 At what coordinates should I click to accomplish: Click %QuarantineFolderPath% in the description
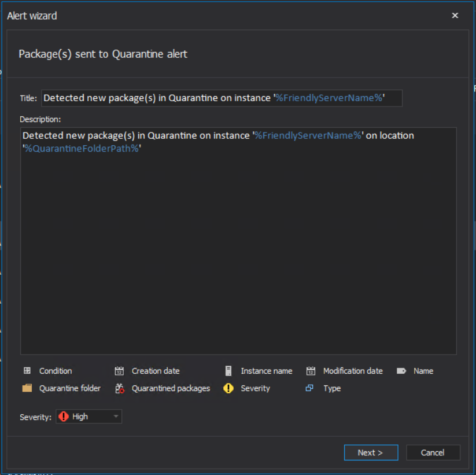(x=82, y=148)
